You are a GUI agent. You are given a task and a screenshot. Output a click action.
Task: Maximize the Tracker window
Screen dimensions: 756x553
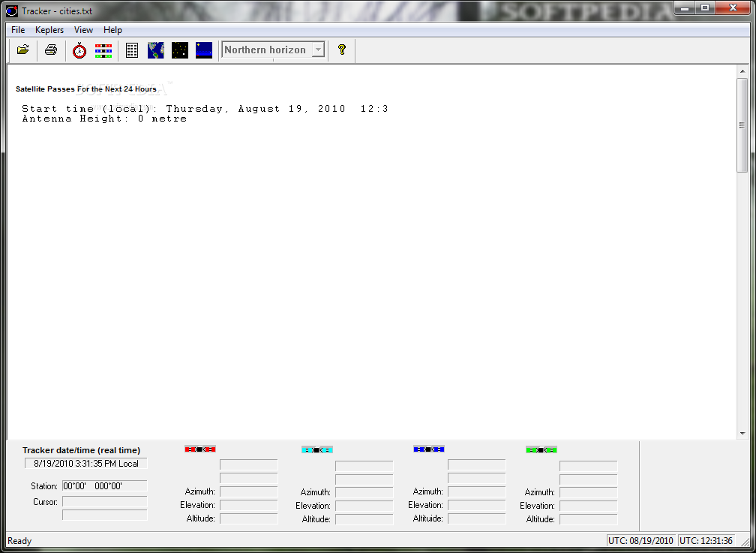705,8
